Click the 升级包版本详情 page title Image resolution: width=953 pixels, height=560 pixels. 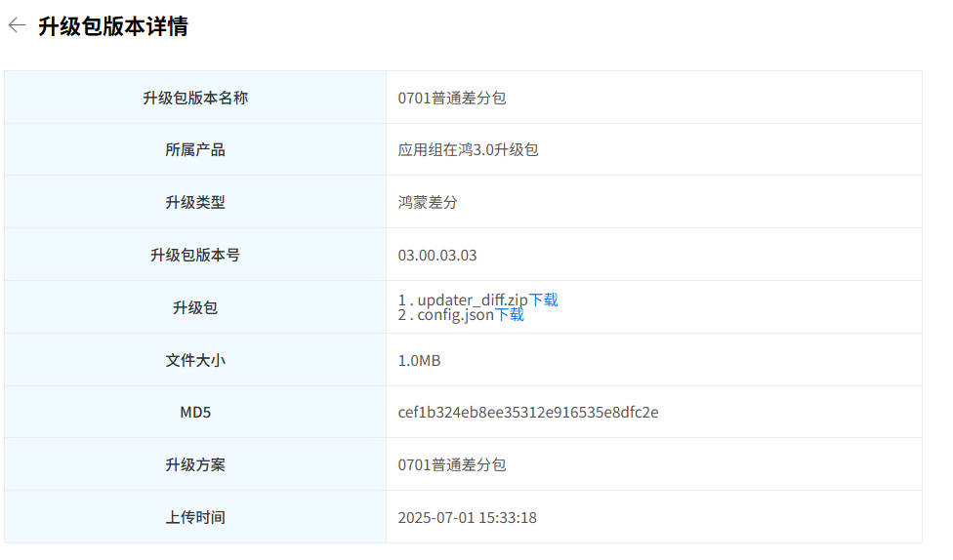point(113,26)
